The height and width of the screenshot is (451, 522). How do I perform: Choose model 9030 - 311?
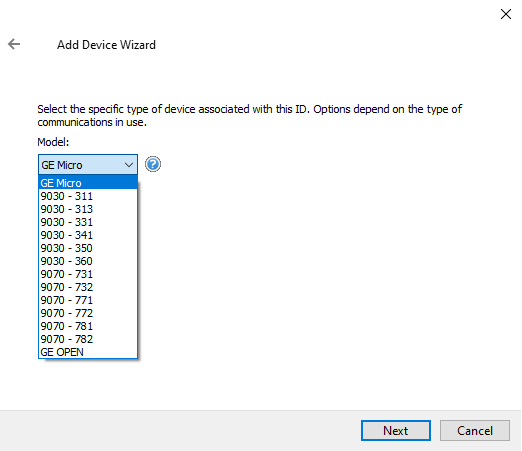coord(88,196)
